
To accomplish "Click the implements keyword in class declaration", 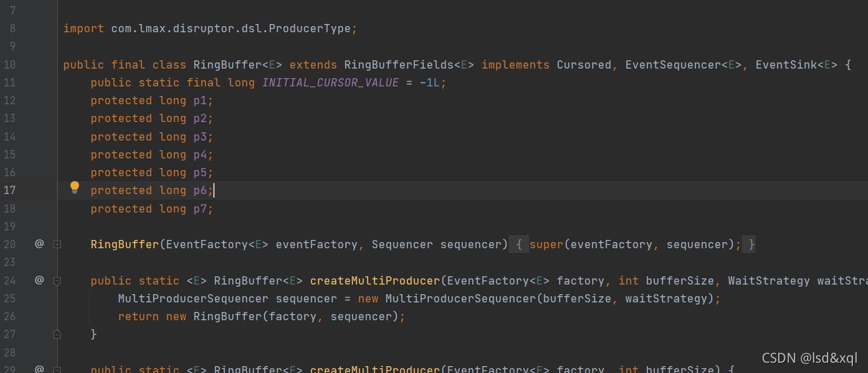I will (x=516, y=65).
